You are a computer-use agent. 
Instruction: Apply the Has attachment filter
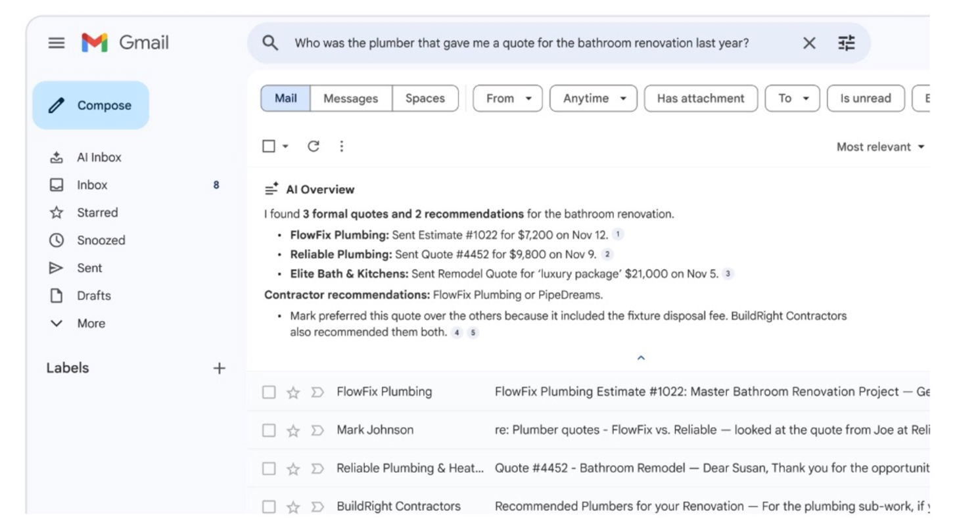(700, 98)
